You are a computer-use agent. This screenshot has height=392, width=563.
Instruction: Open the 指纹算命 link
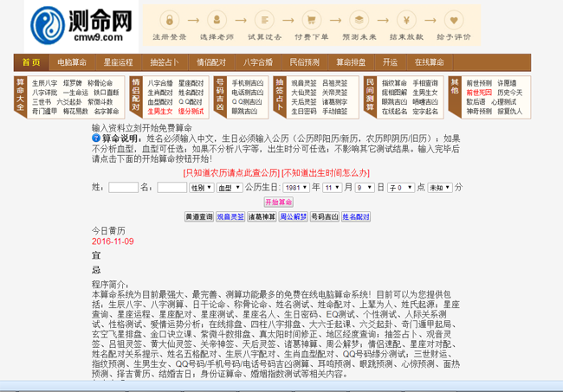pos(394,83)
